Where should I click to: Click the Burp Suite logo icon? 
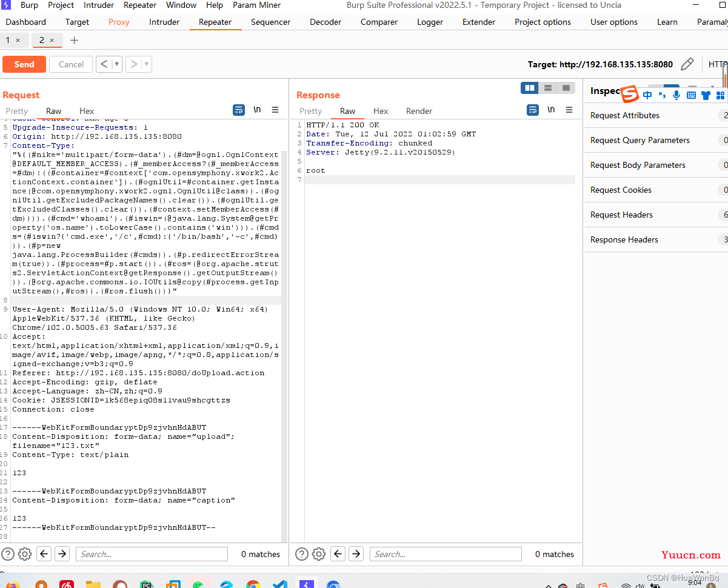tap(7, 5)
